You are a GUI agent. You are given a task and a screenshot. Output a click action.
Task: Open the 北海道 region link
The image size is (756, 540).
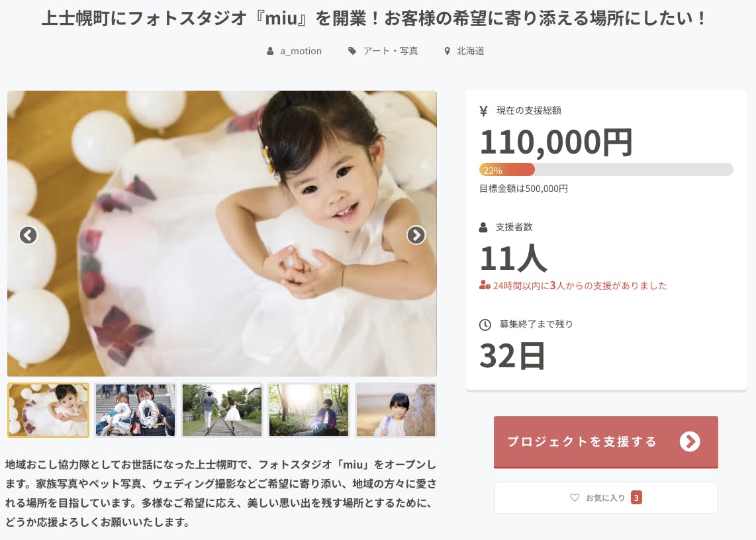(x=471, y=50)
